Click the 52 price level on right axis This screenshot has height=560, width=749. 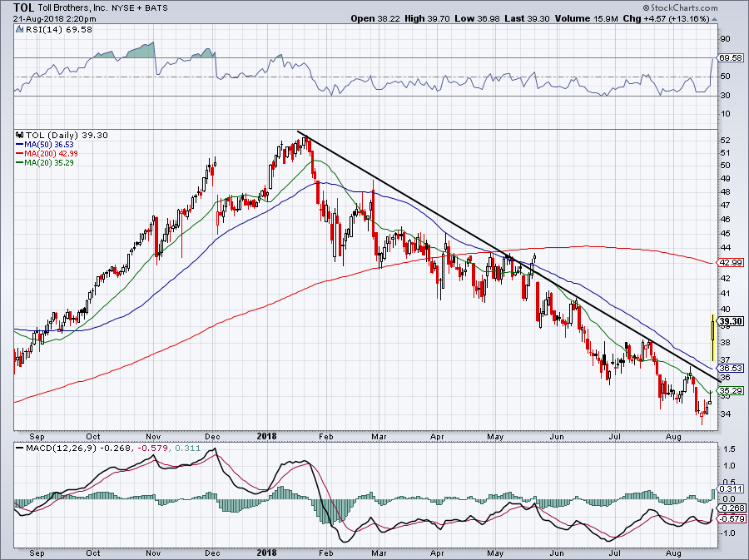725,140
